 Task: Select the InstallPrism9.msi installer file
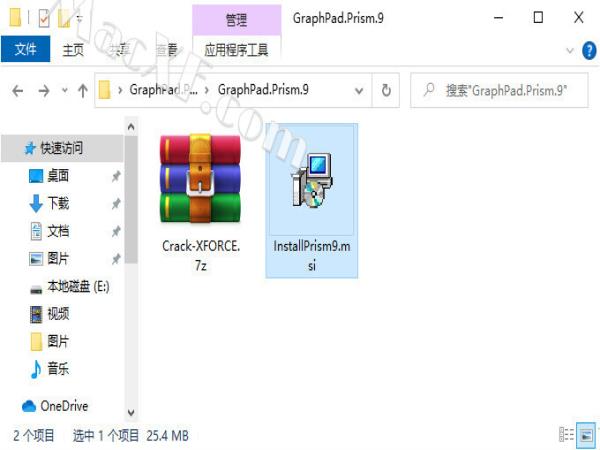[x=311, y=201]
